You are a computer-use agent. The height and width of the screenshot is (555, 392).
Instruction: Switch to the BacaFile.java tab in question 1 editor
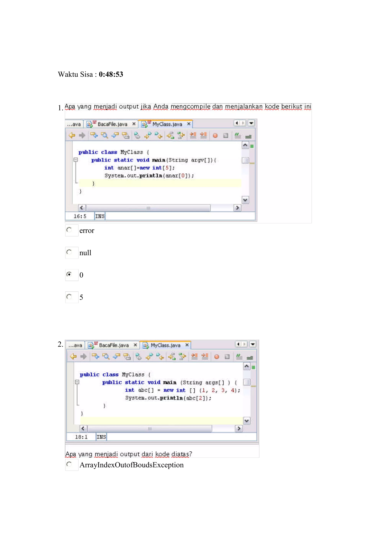click(x=111, y=124)
